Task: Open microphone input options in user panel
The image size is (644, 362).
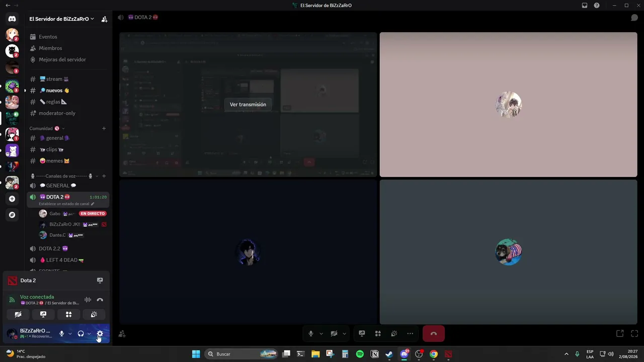Action: pyautogui.click(x=70, y=333)
